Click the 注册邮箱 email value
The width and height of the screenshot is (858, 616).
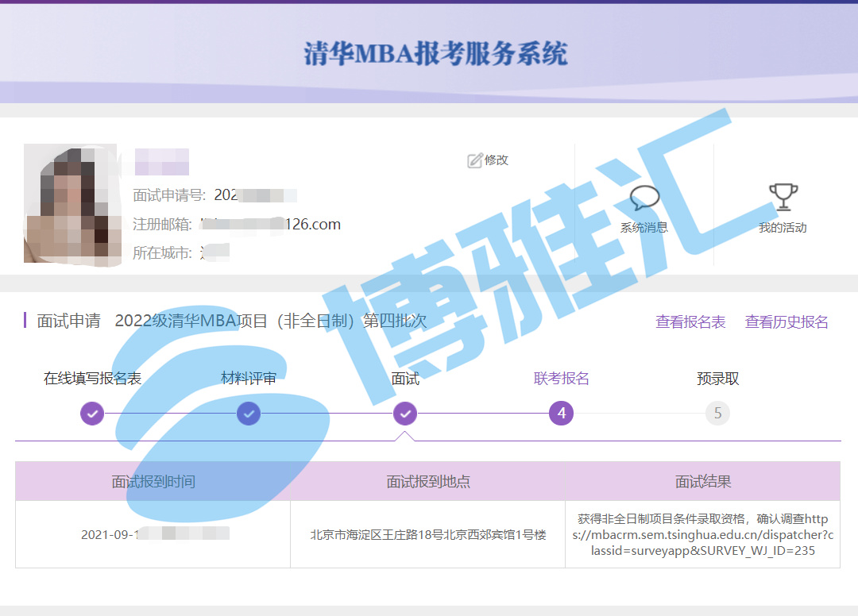[x=271, y=224]
